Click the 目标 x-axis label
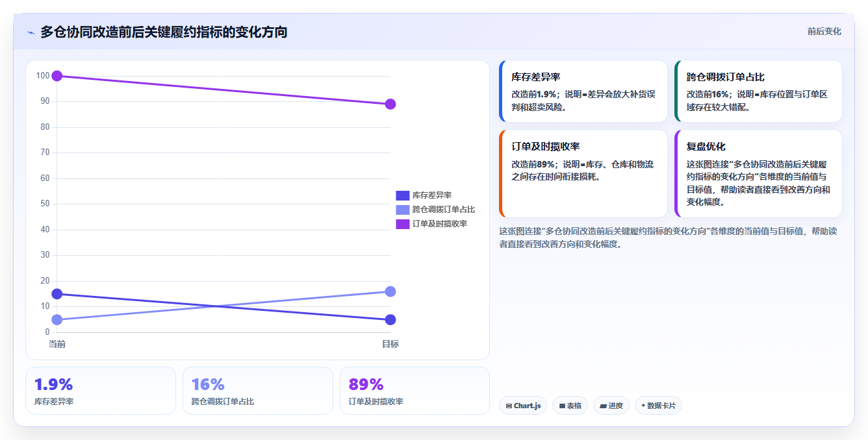The image size is (868, 440). [x=390, y=344]
